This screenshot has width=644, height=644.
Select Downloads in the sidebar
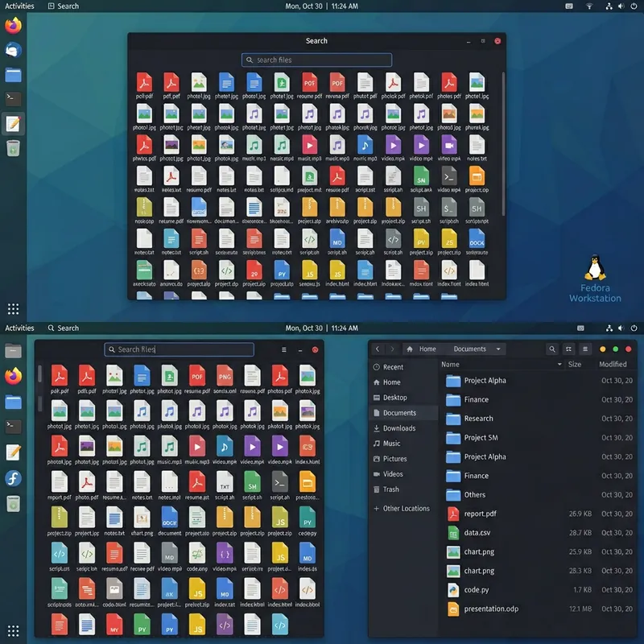pos(398,428)
